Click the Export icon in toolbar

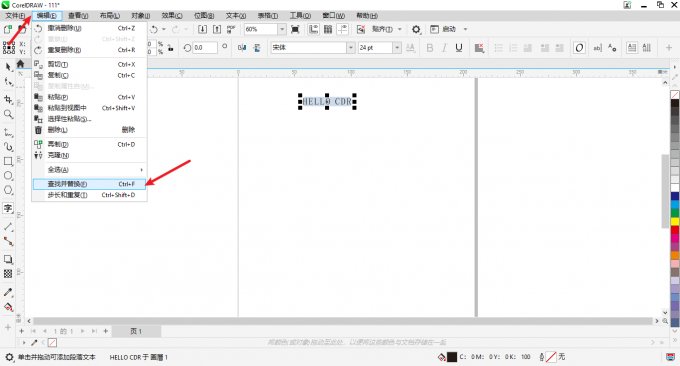coord(217,29)
